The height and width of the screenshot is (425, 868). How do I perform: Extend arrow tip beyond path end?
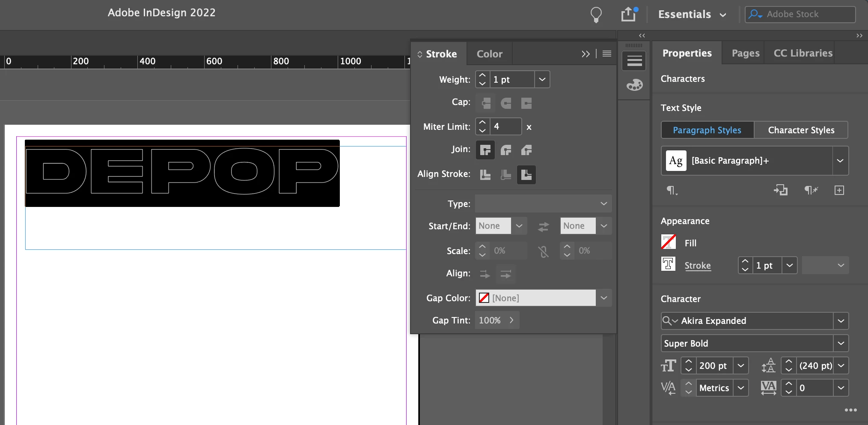485,274
